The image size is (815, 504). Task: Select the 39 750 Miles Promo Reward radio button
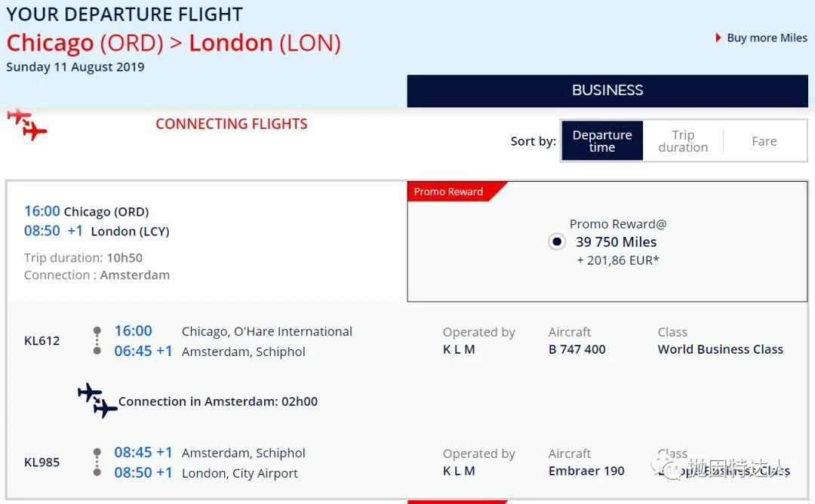tap(557, 242)
